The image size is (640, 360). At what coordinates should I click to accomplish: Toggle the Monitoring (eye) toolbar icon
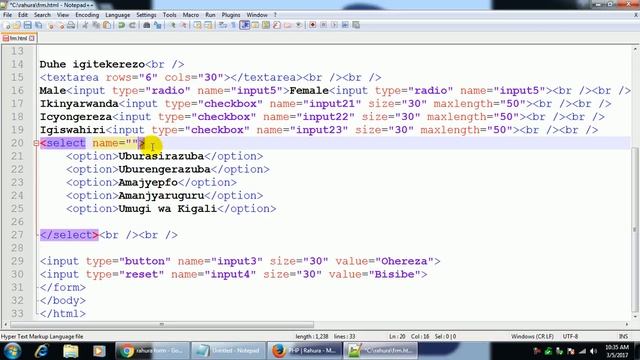(299, 25)
